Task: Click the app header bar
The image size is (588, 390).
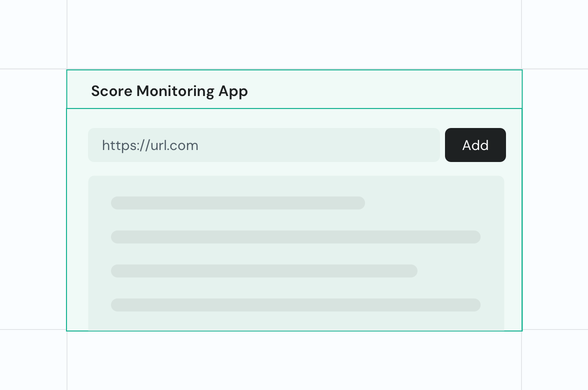Action: (x=294, y=89)
